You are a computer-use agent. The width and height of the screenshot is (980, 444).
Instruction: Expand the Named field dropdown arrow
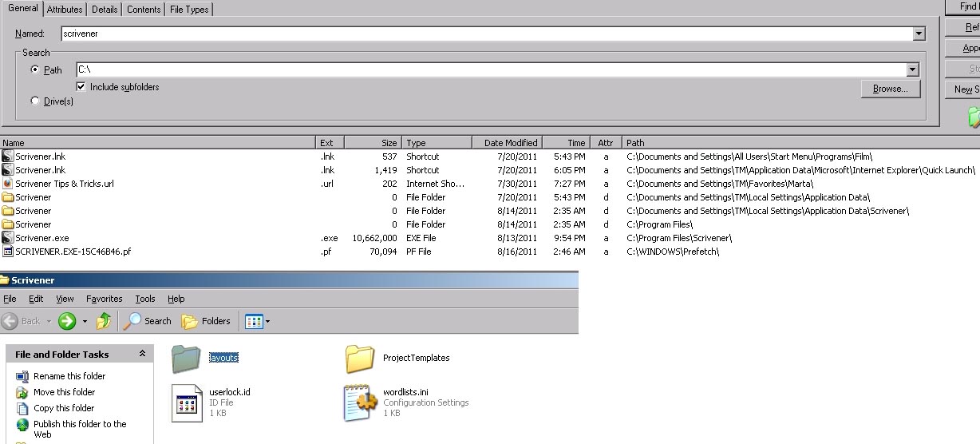click(919, 34)
